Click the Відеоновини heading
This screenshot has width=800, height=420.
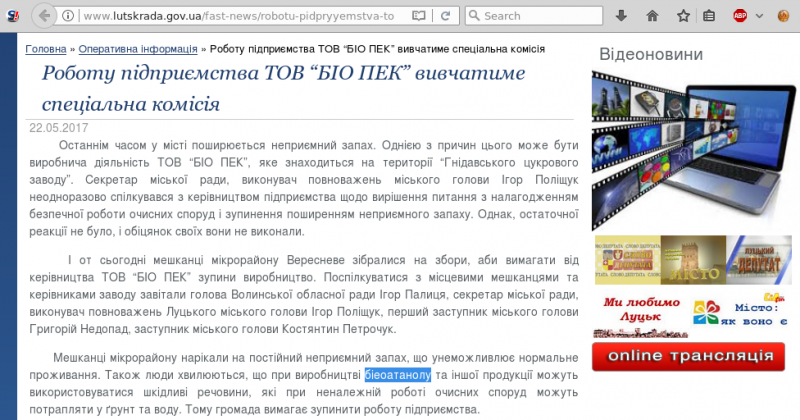(651, 54)
